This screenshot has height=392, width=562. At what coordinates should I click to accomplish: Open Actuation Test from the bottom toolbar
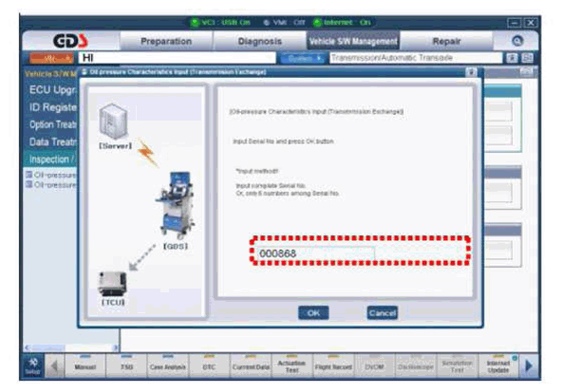click(x=291, y=366)
